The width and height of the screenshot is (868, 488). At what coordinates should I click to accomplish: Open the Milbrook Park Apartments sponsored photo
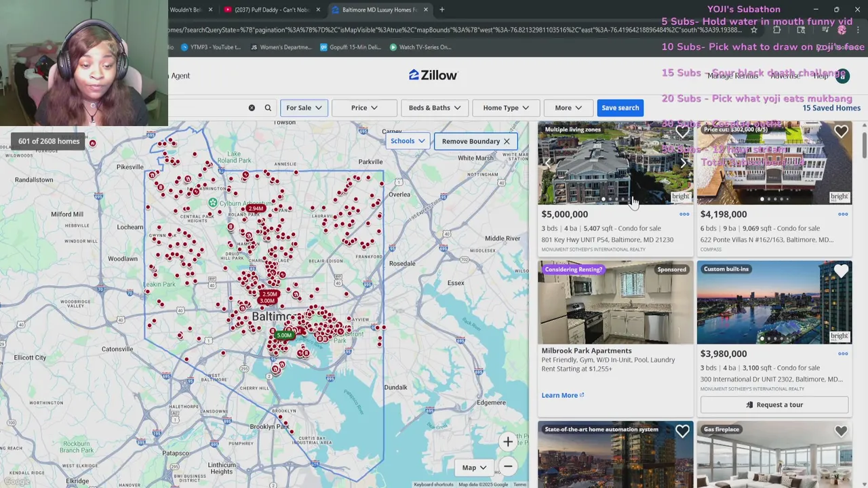tap(615, 302)
